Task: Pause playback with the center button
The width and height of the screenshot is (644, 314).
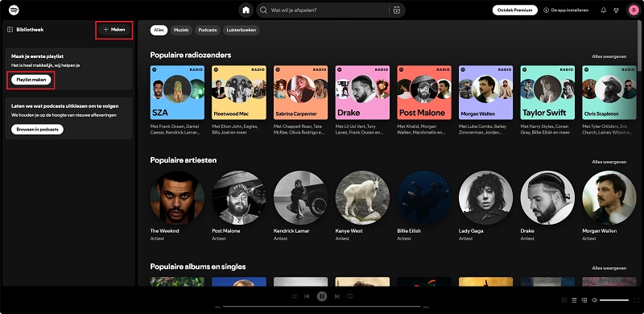Action: (322, 296)
